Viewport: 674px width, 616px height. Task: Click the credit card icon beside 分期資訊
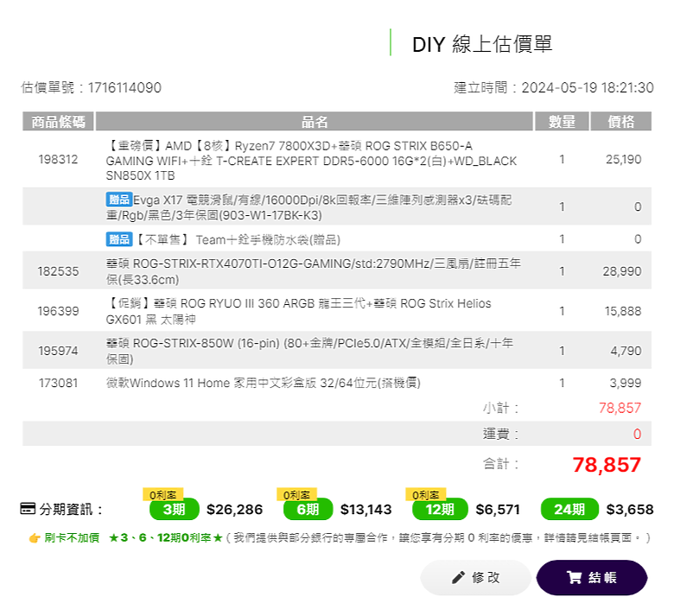28,509
